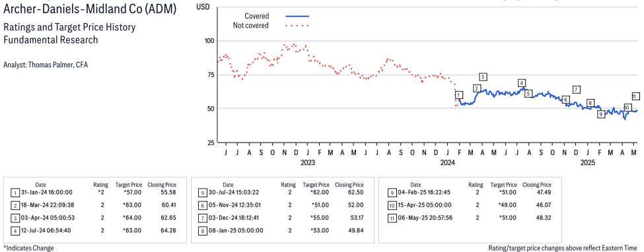The height and width of the screenshot is (252, 644).
Task: Click table row date 06-May-25 20:57:56
Action: tap(425, 218)
